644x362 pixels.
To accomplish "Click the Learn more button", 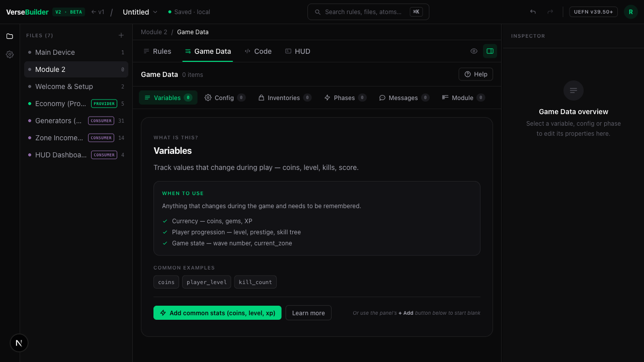I will 308,313.
